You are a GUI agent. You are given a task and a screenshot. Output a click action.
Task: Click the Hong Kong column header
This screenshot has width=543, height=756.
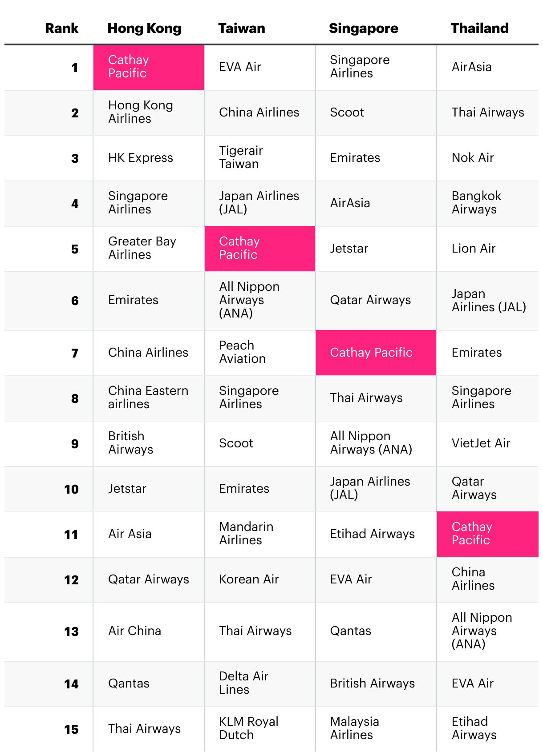click(x=144, y=28)
